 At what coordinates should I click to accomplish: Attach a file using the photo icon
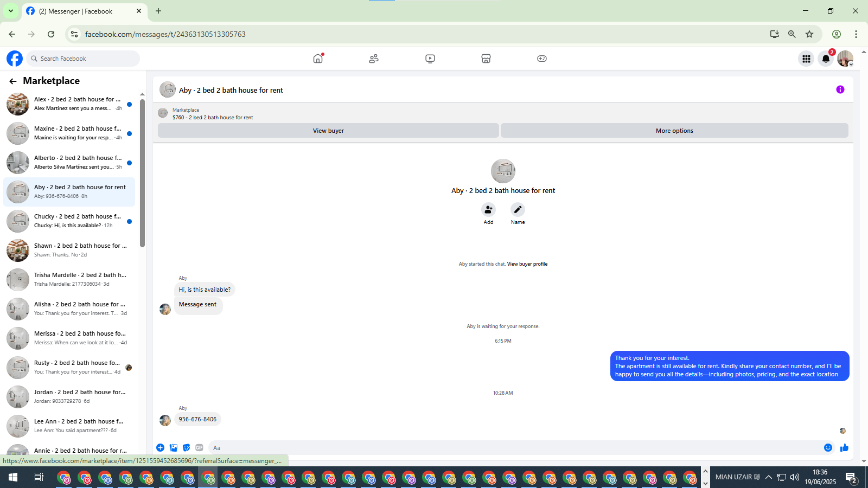174,448
